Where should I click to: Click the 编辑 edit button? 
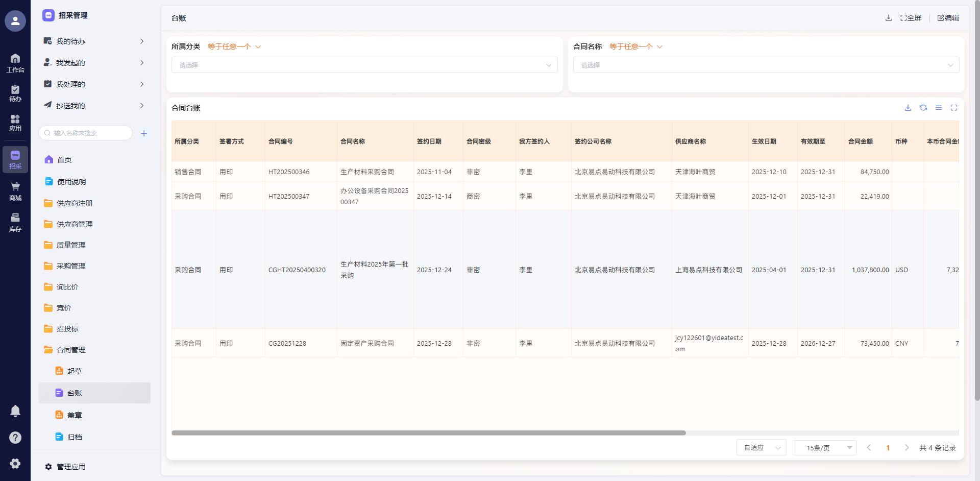948,18
